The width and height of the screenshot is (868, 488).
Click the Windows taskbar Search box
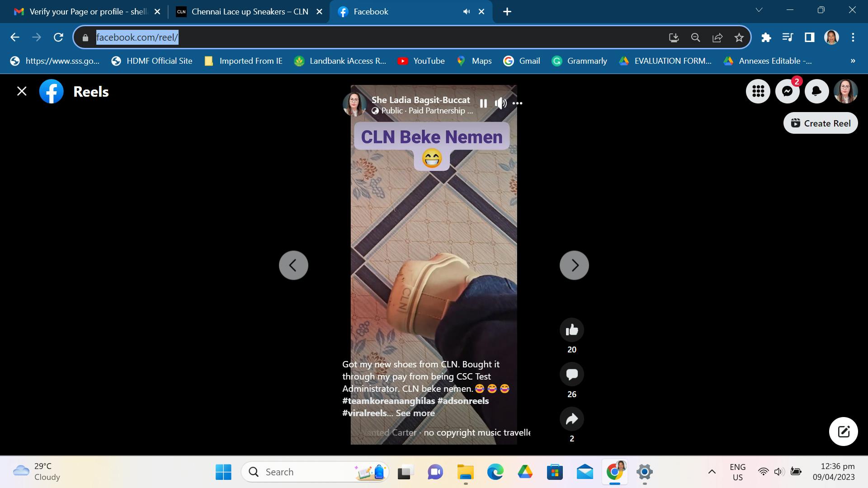tap(307, 472)
